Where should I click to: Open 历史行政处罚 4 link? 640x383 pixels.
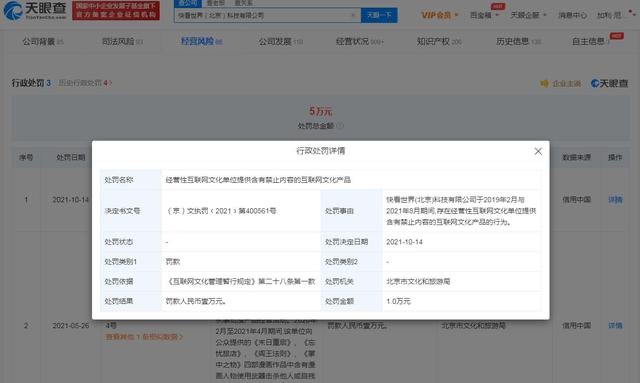coord(84,83)
